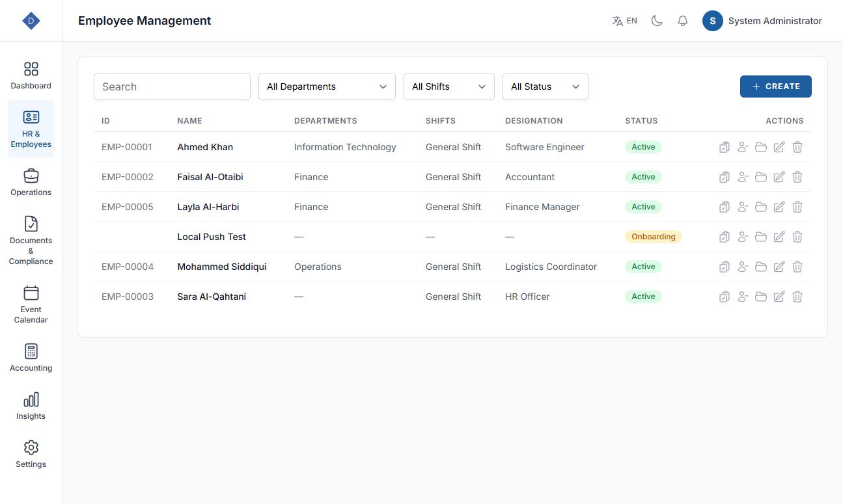Click the remove-user icon for Mohammed Siddiqui
The height and width of the screenshot is (504, 843).
743,267
